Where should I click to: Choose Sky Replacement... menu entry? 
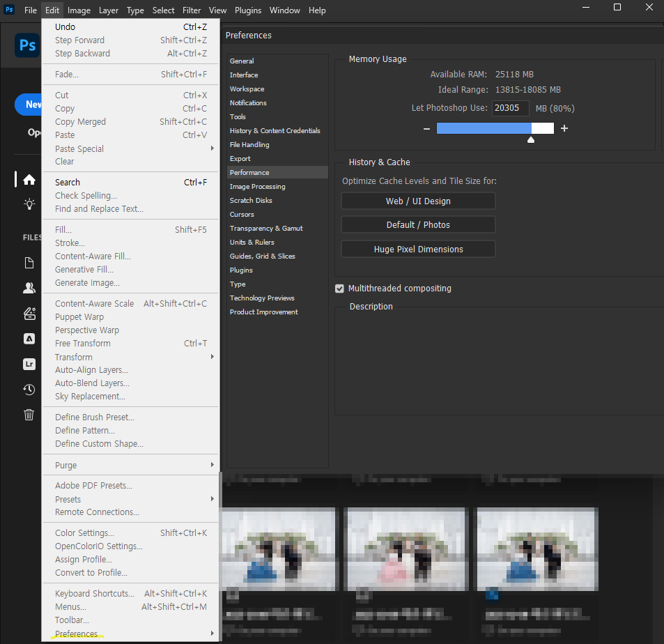pos(130,396)
